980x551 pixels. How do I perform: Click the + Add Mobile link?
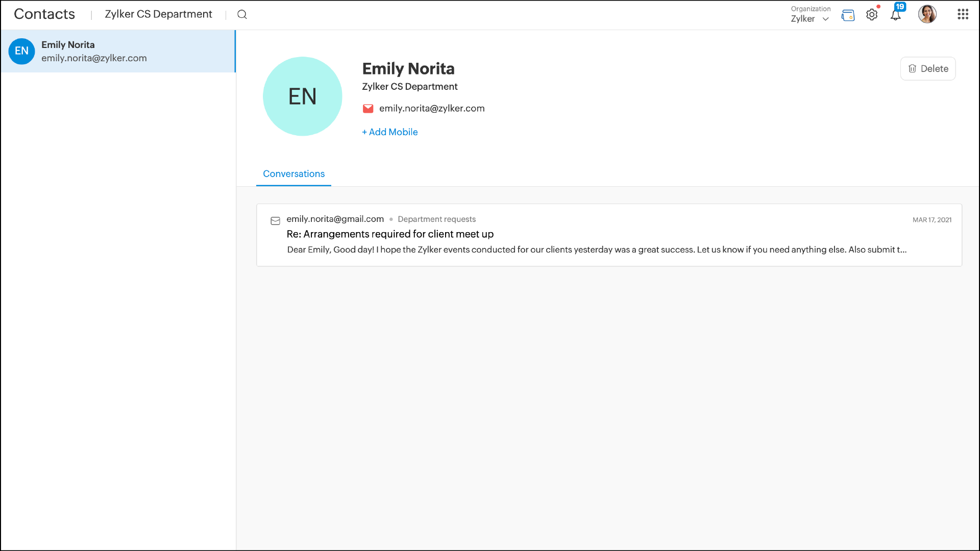[390, 132]
